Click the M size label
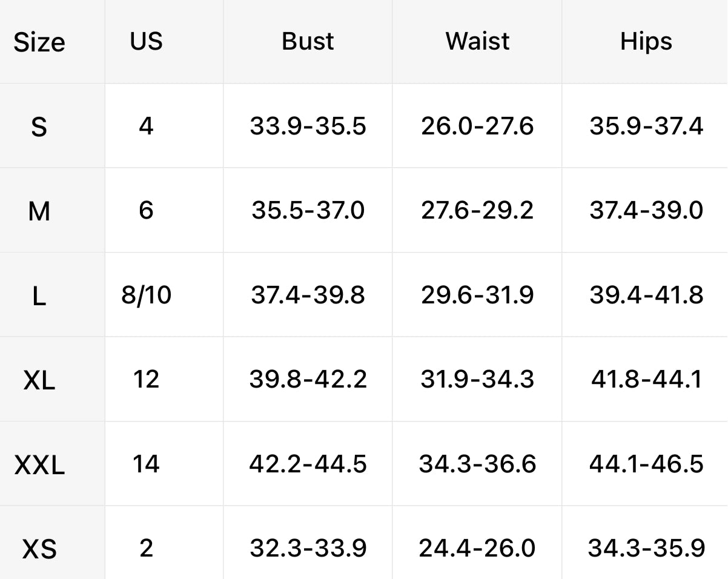Screen dimensions: 728x579 (39, 211)
